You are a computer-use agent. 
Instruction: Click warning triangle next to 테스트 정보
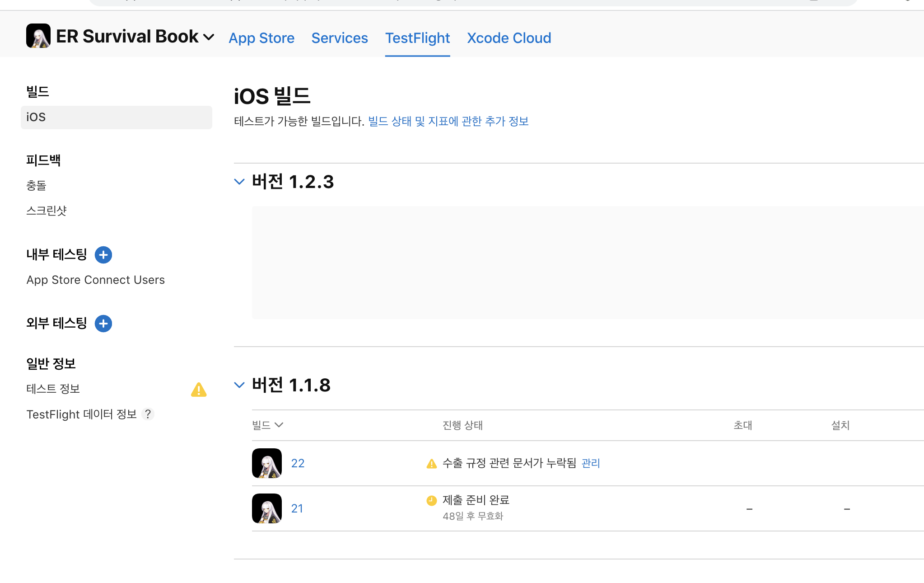click(x=199, y=390)
